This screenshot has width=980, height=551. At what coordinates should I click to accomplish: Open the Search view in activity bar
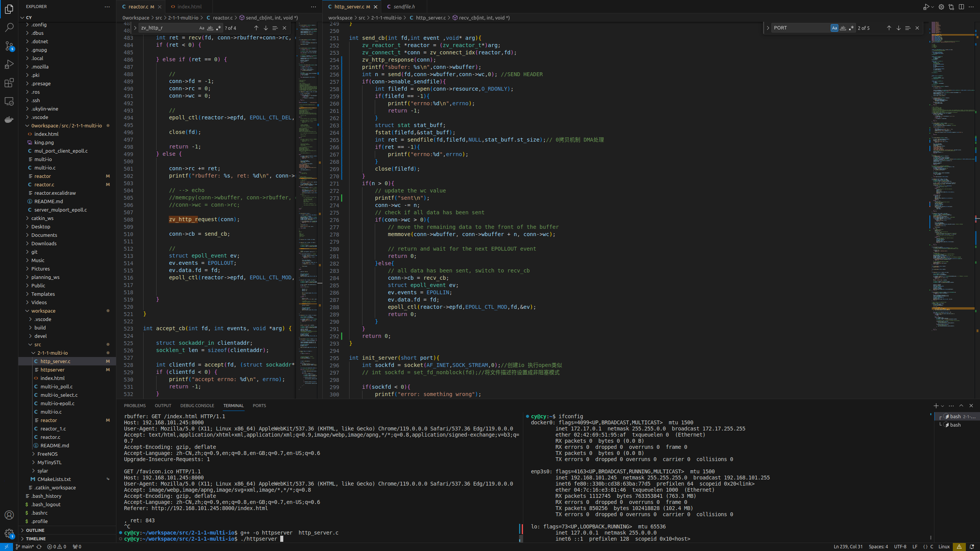9,28
